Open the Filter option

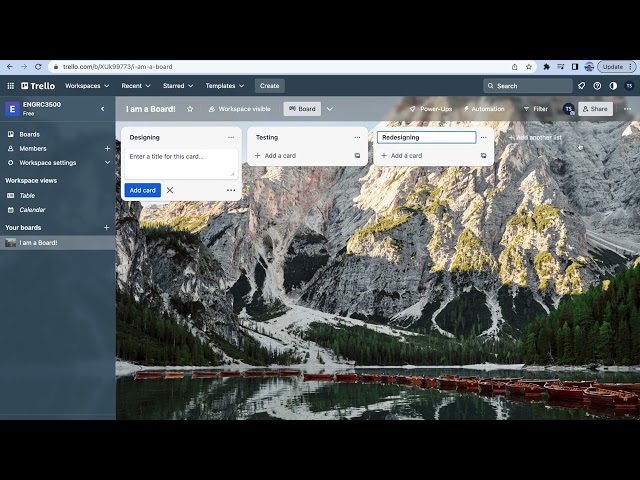pyautogui.click(x=536, y=109)
